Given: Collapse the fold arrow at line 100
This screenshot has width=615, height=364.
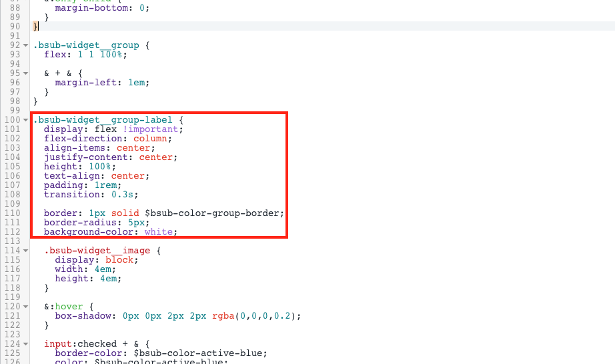Looking at the screenshot, I should (x=26, y=120).
